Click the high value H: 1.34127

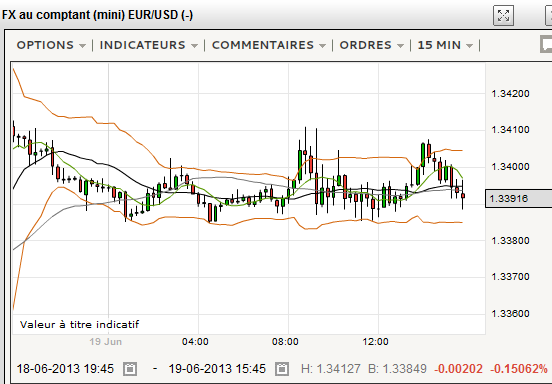click(x=331, y=369)
